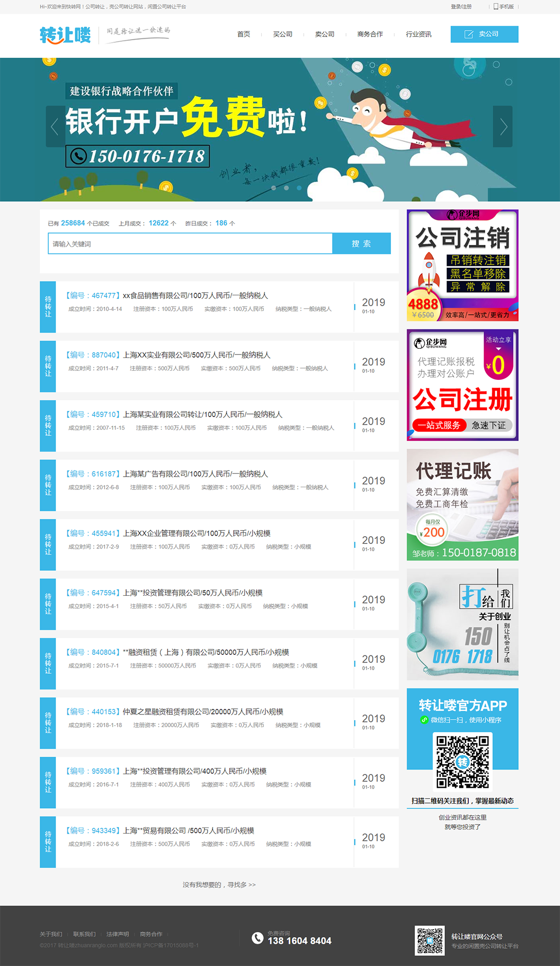This screenshot has width=560, height=966.
Task: Click the mobile version phone icon
Action: coord(496,7)
